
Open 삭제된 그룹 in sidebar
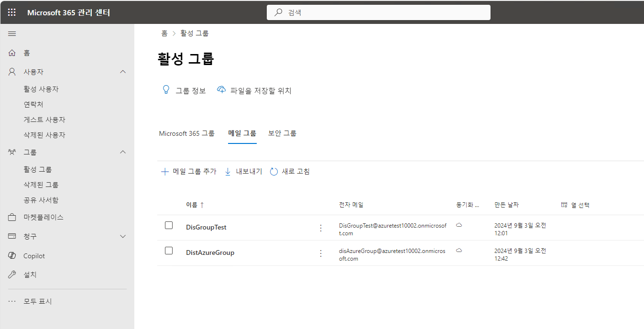tap(41, 185)
